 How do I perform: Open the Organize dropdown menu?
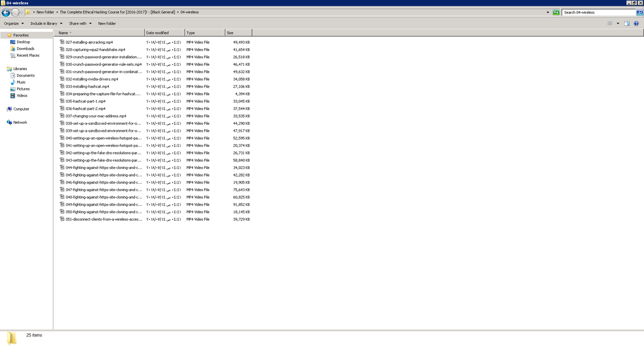(14, 24)
